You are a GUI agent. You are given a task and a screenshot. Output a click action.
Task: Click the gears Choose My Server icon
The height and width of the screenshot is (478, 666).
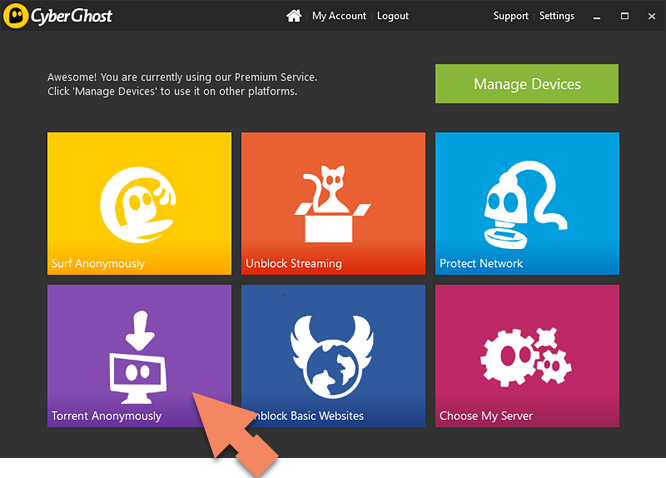526,357
